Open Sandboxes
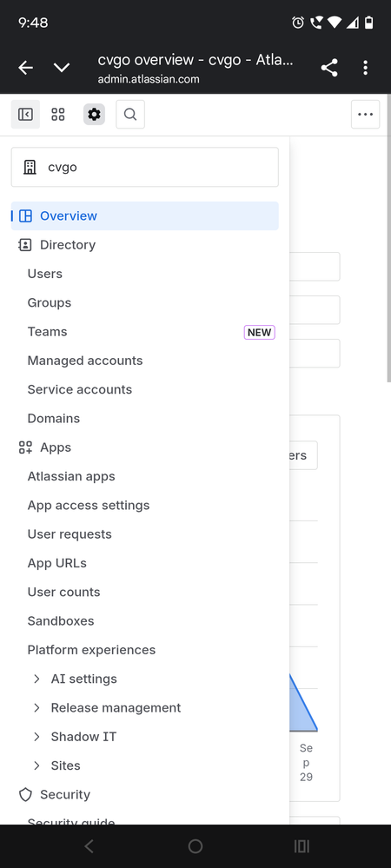391x868 pixels. 144,620
